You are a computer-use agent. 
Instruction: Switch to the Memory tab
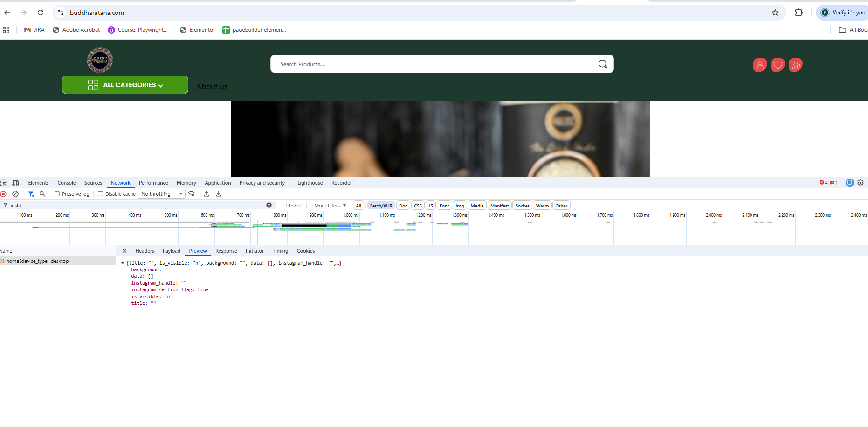point(186,183)
